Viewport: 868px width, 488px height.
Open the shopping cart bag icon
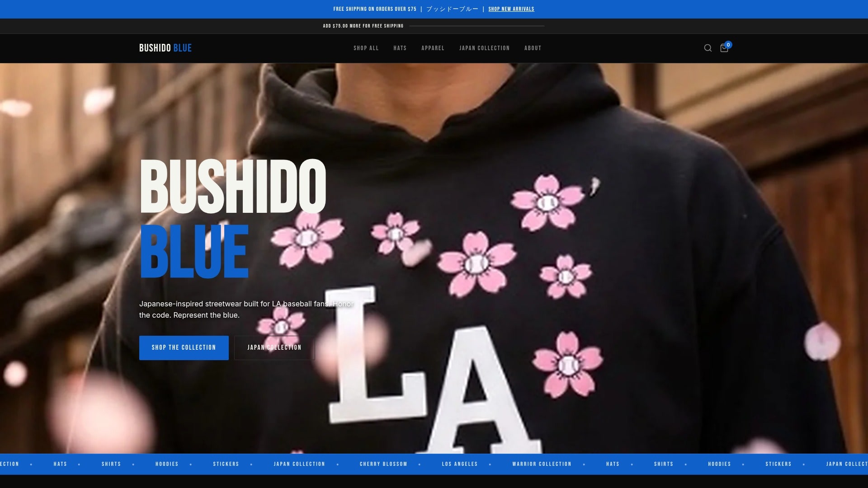724,48
